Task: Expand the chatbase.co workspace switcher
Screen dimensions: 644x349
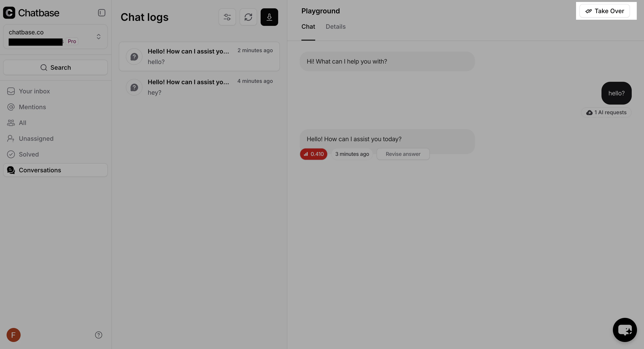Action: (98, 36)
